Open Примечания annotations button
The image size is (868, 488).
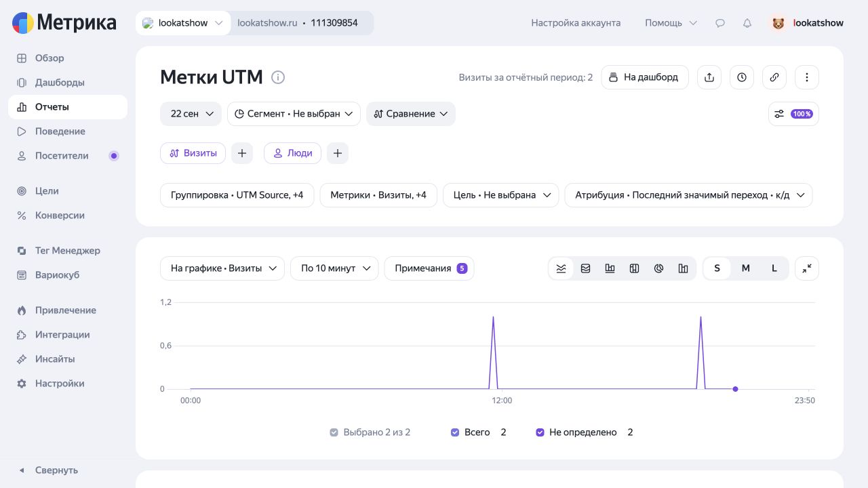pos(429,268)
